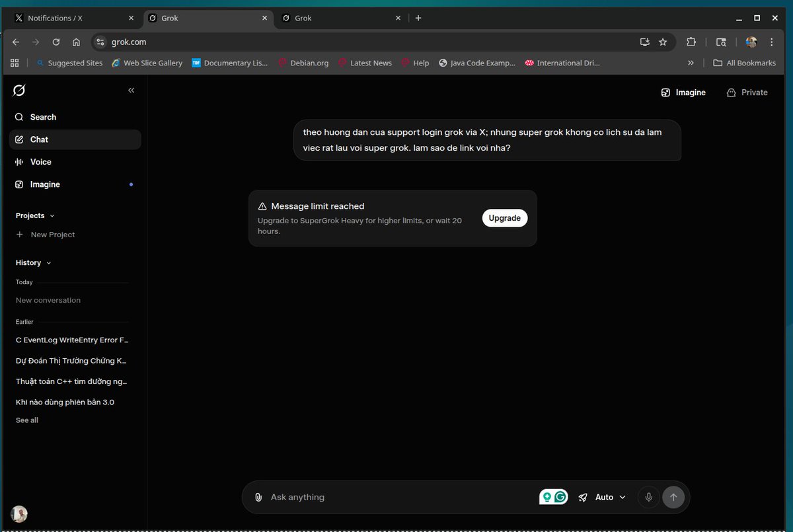This screenshot has height=532, width=793.
Task: Open Help bookmark
Action: [x=415, y=63]
